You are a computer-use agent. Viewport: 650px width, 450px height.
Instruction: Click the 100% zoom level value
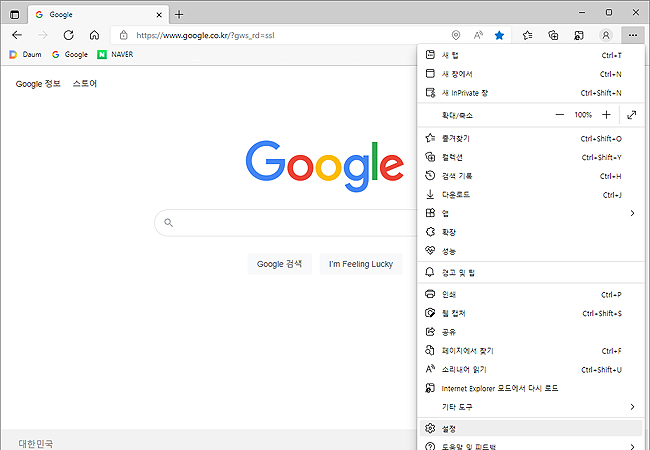click(583, 115)
